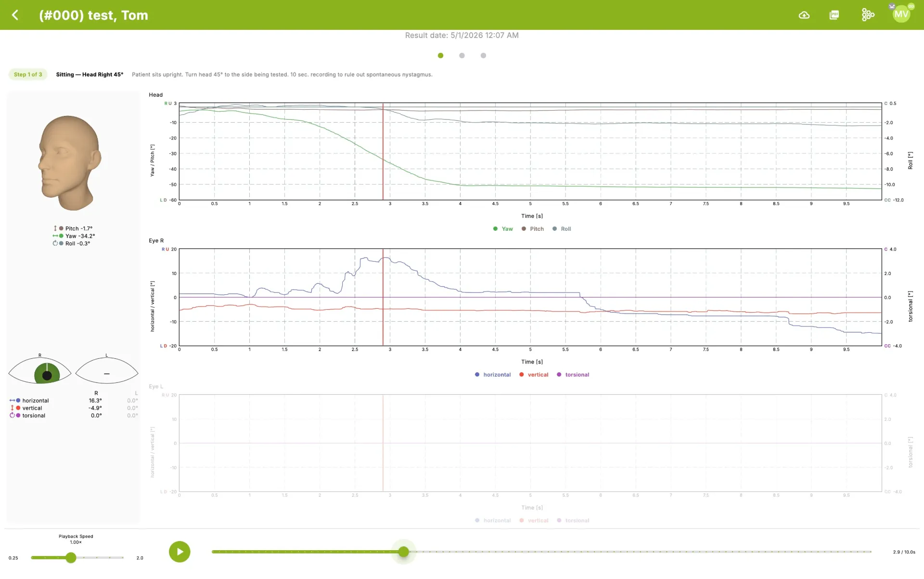Toggle horizontal series in Eye L legend
Screen dimensions: 924x579
493,520
